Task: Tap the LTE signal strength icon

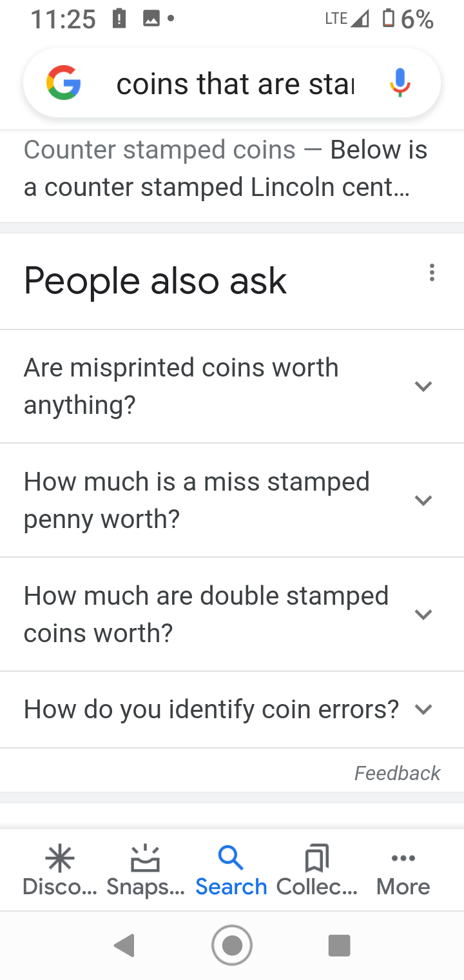Action: point(358,19)
